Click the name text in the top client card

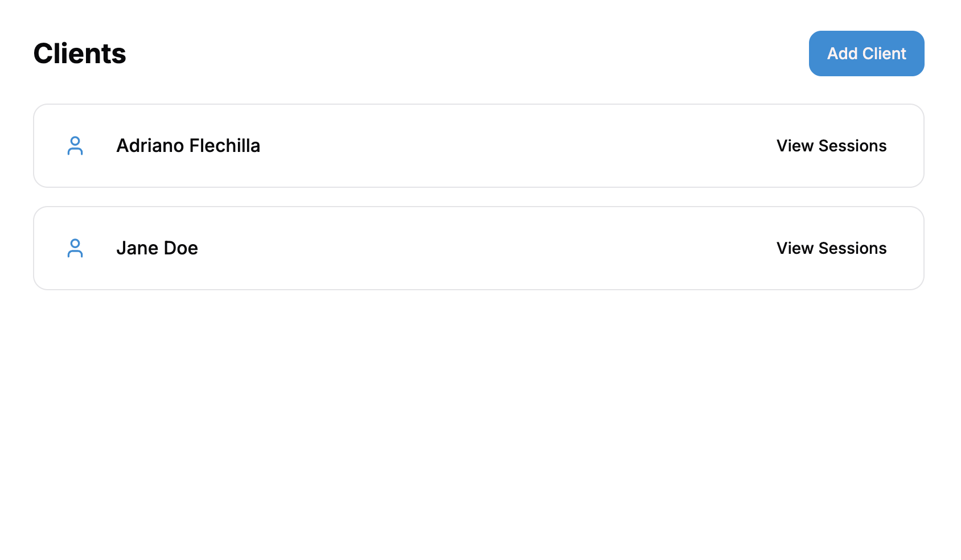point(188,146)
